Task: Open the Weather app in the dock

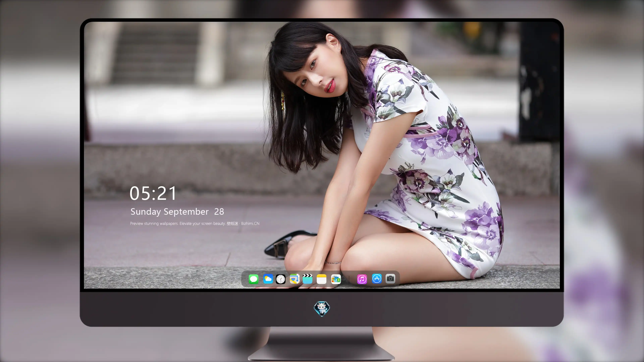Action: click(268, 279)
